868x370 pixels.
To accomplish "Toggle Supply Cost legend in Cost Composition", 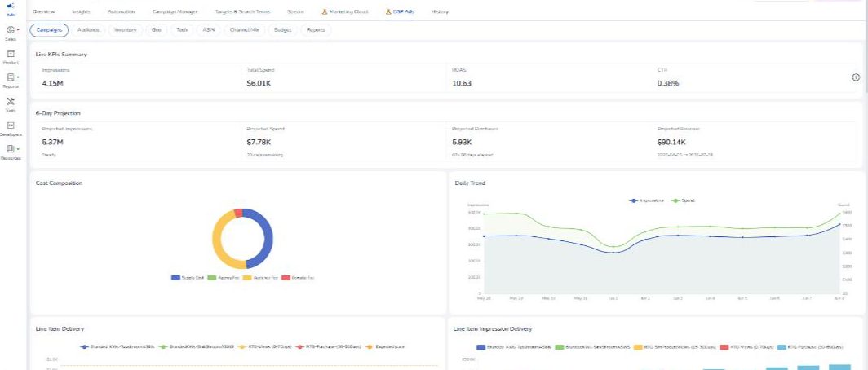I will pos(188,278).
